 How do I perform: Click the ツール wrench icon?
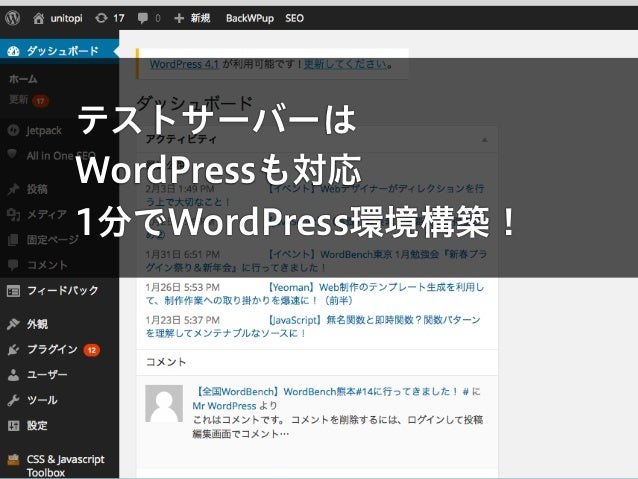13,400
